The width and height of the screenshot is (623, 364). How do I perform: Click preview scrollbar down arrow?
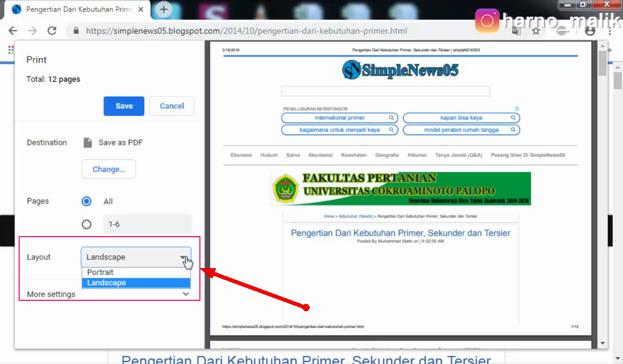pyautogui.click(x=602, y=343)
